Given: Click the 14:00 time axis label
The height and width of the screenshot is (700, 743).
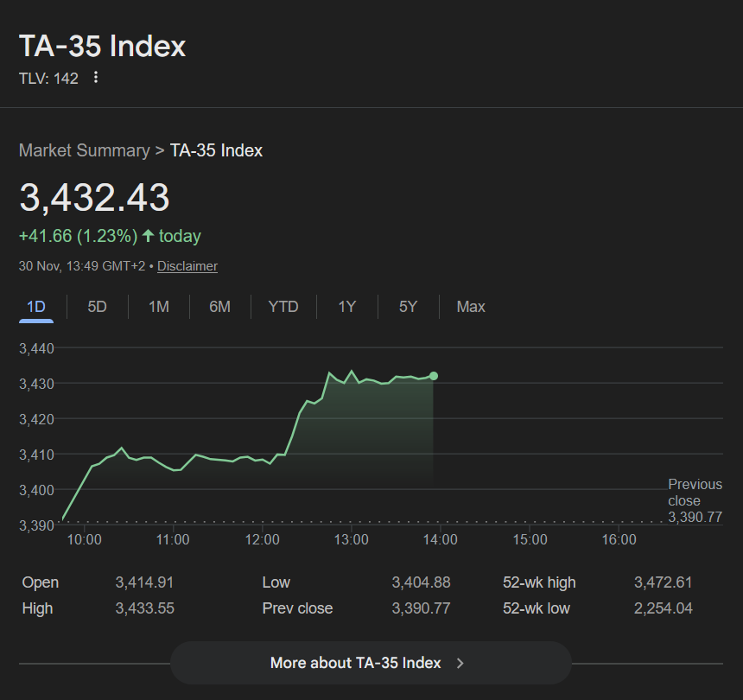Looking at the screenshot, I should tap(441, 539).
